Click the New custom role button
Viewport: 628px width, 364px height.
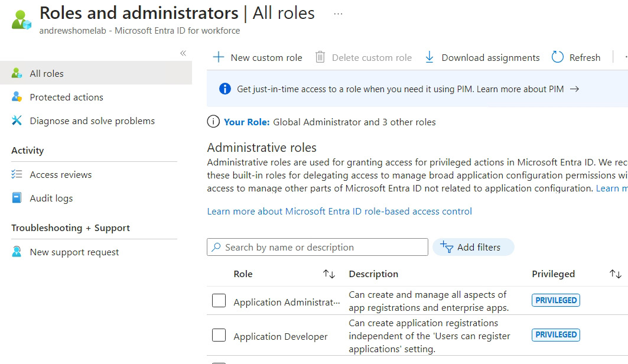pos(258,57)
